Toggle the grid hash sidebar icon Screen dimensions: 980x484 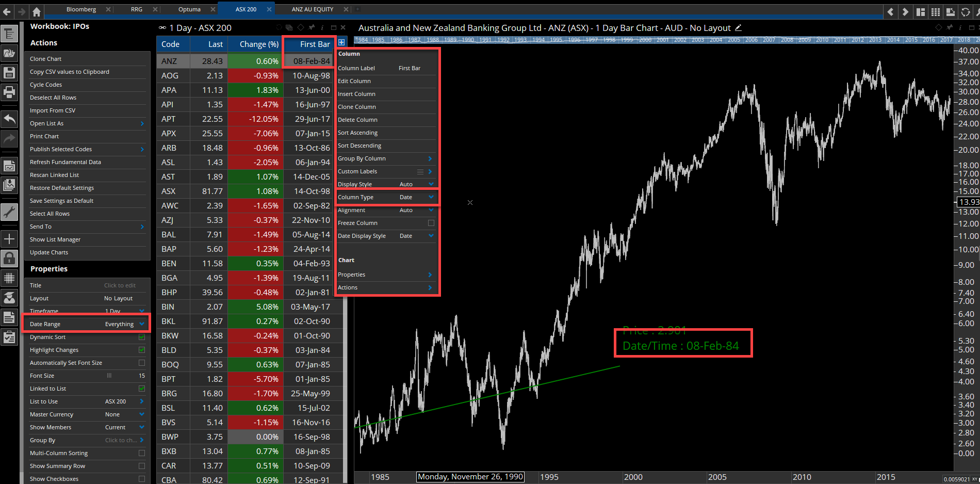(9, 278)
